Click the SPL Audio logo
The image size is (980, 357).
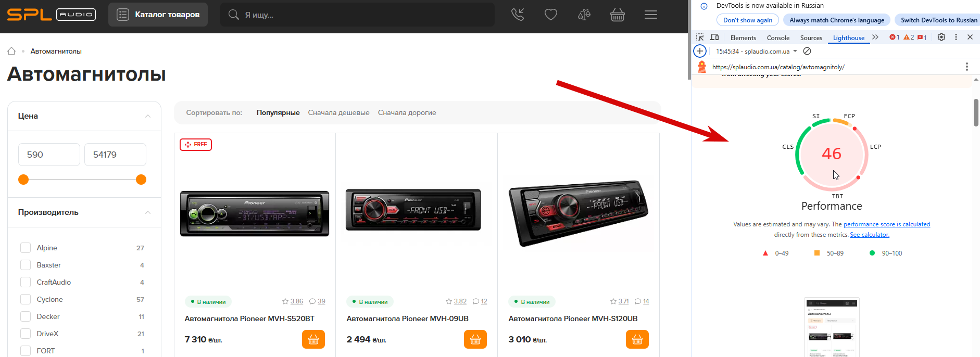pyautogui.click(x=51, y=15)
